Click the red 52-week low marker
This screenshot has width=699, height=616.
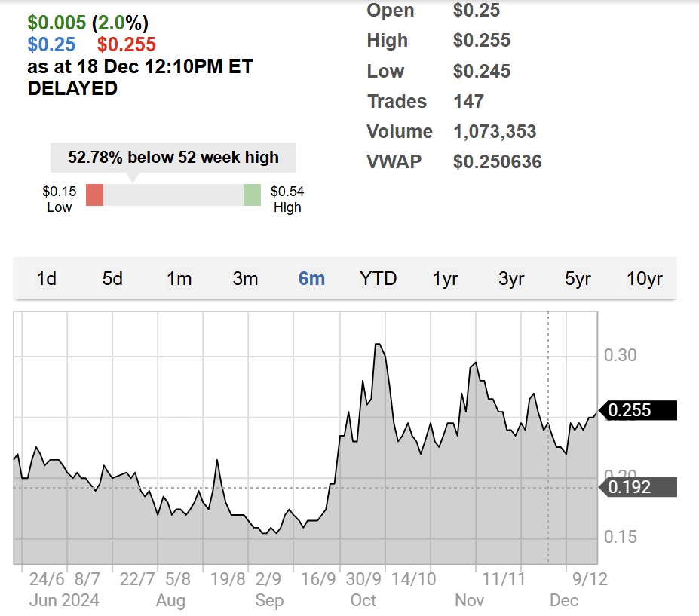point(94,195)
